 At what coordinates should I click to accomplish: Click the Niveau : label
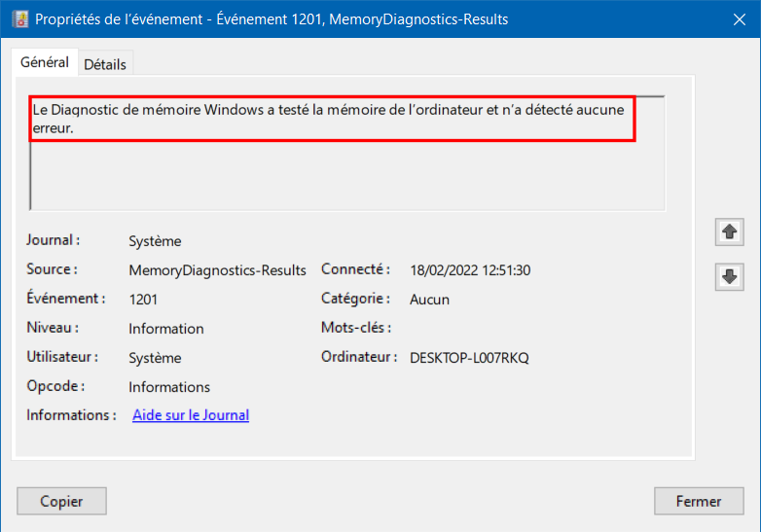coord(53,328)
